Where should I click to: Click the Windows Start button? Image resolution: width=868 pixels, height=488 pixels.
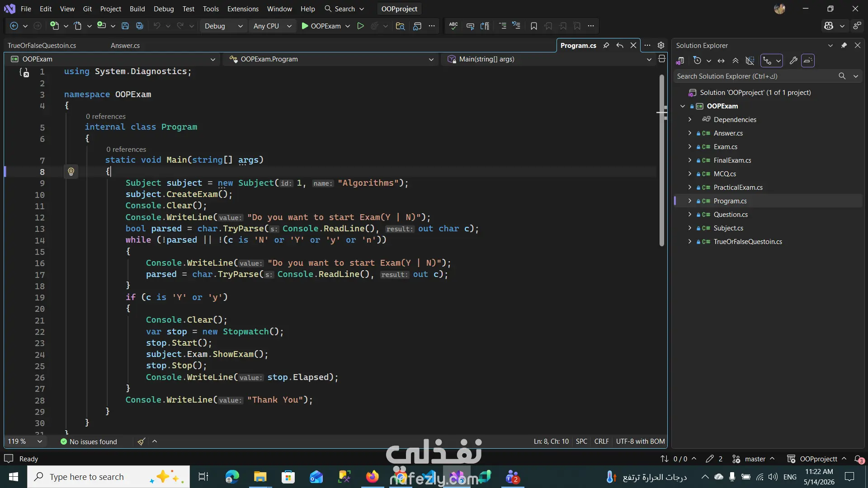(x=14, y=477)
